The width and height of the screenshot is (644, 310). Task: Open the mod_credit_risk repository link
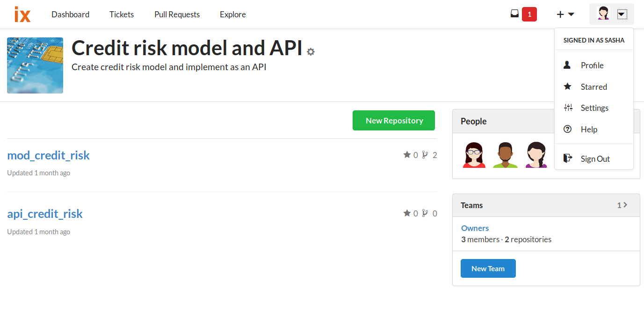tap(48, 155)
